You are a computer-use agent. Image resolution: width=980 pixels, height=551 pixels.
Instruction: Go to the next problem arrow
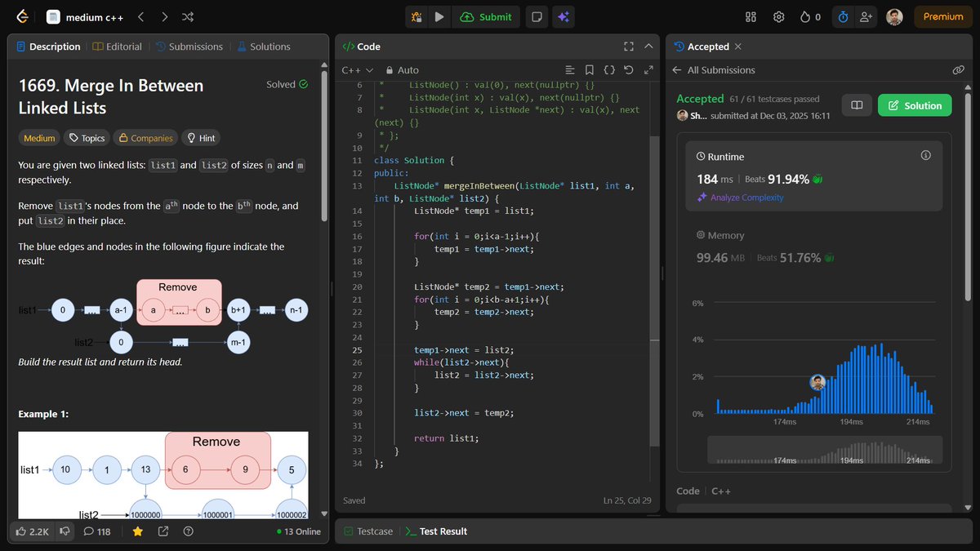(164, 16)
